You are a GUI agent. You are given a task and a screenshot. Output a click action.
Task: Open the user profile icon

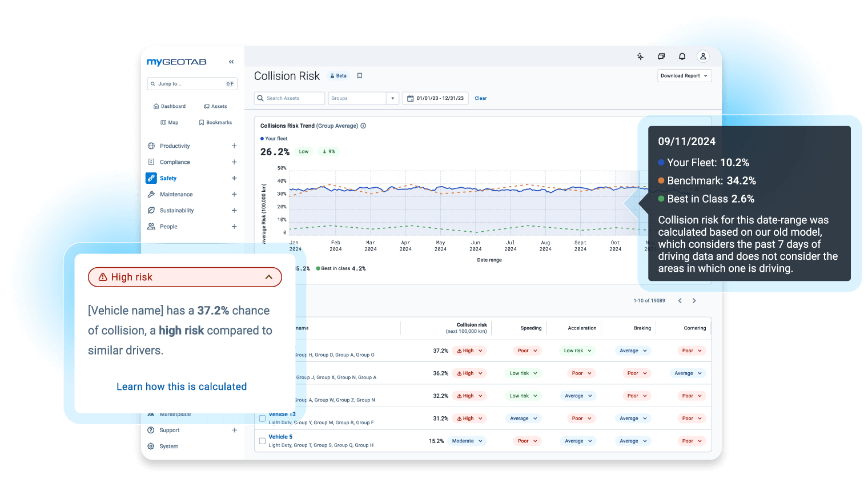[703, 57]
